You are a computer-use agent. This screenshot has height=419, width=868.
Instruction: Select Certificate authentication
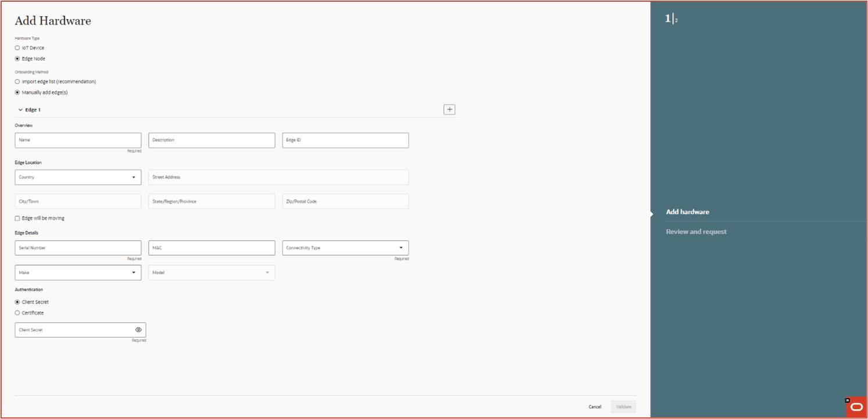click(x=17, y=313)
